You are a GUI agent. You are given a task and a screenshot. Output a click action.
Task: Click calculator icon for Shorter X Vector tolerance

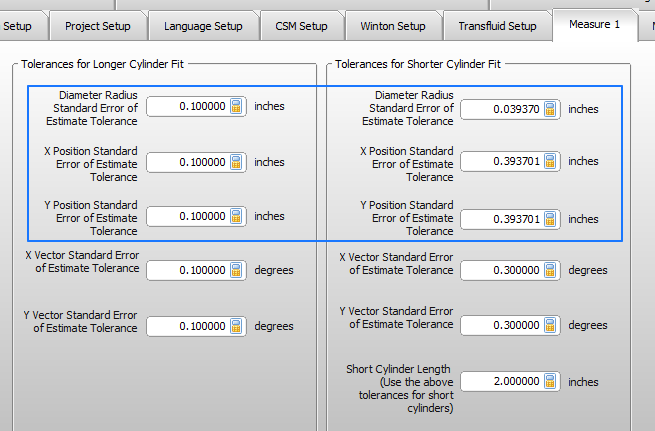click(x=550, y=270)
